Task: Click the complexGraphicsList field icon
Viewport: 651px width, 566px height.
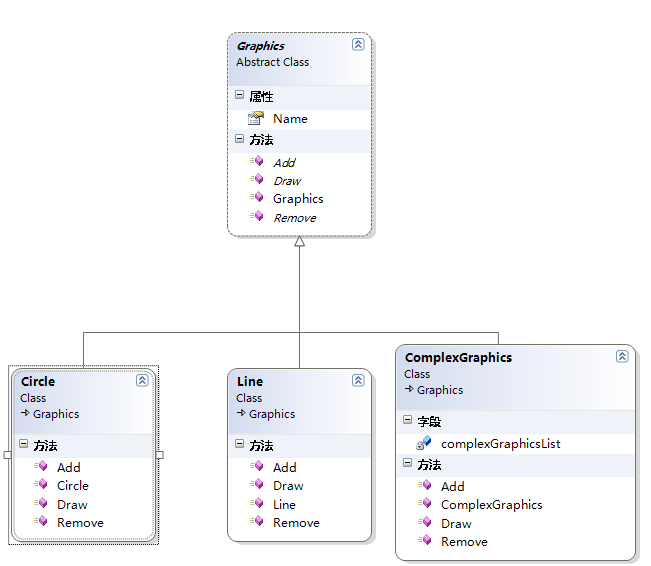Action: pyautogui.click(x=423, y=443)
